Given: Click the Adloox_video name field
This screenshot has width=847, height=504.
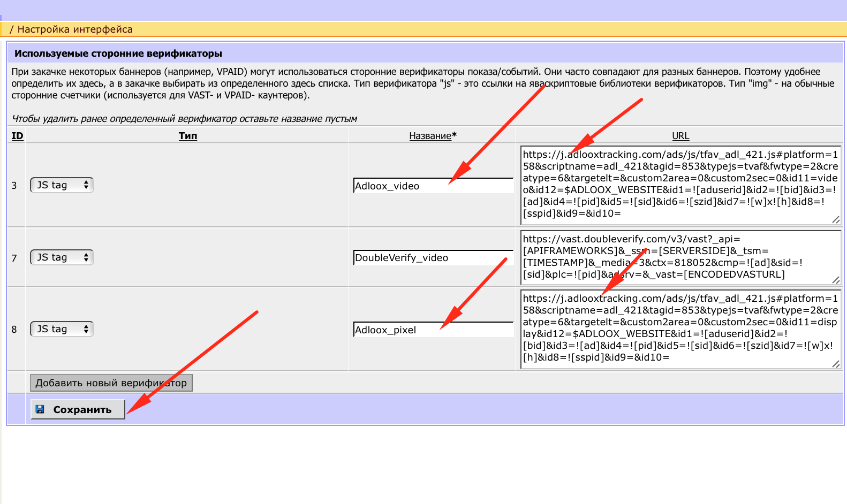Looking at the screenshot, I should coord(433,186).
